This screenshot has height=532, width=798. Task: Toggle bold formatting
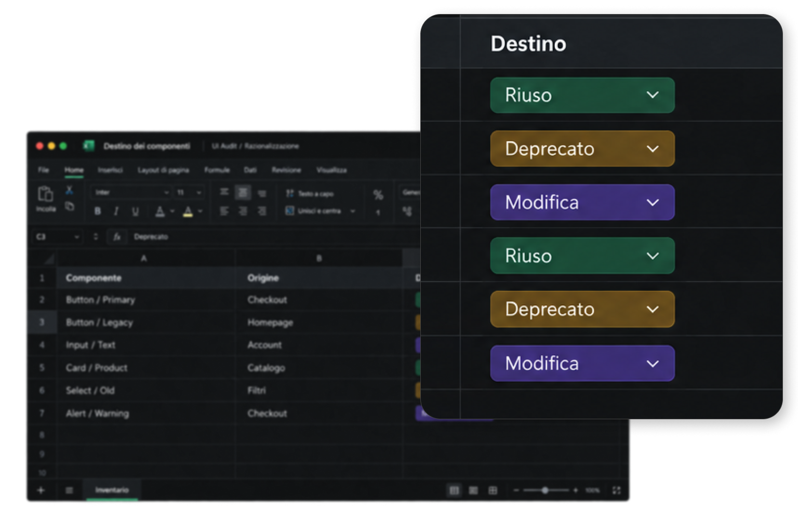[97, 211]
